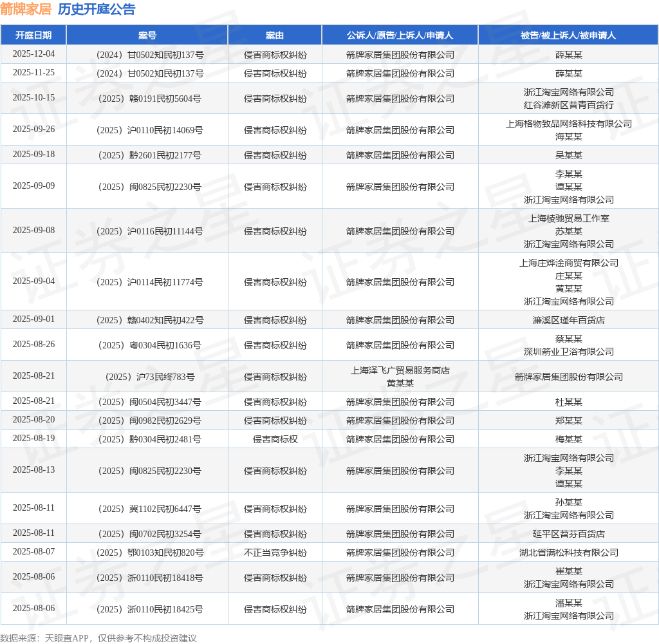Click the date 2025-09-09
This screenshot has height=644, width=659.
click(33, 186)
